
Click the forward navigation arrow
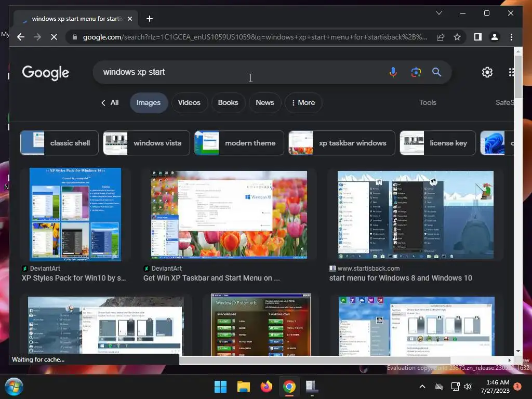point(37,37)
